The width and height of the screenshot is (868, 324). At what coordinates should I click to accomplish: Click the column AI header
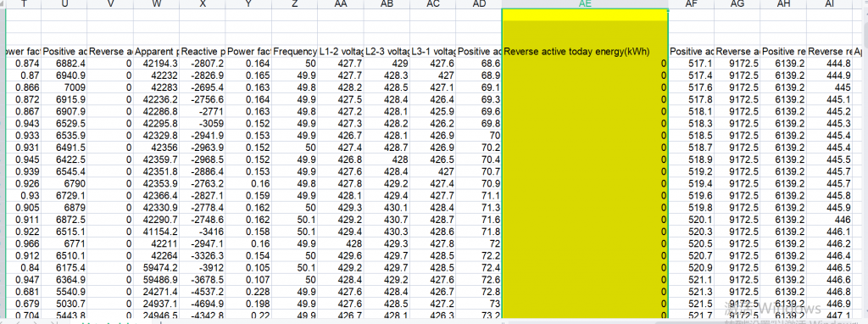[829, 4]
